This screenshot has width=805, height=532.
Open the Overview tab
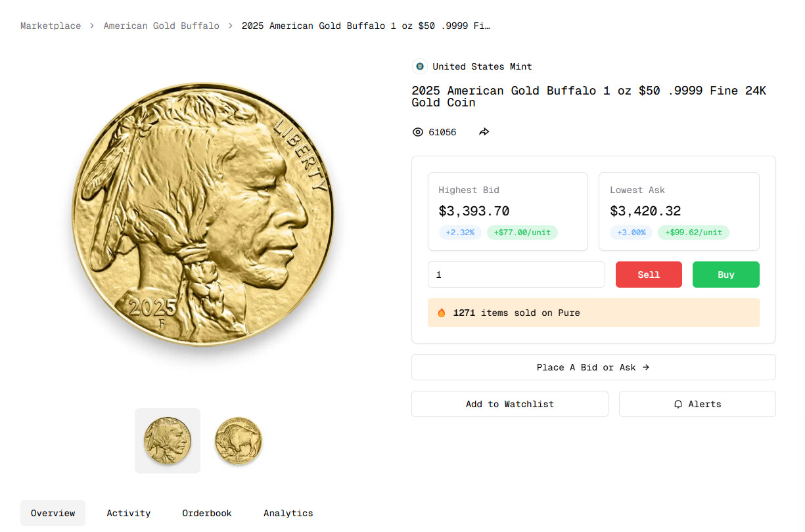tap(53, 513)
